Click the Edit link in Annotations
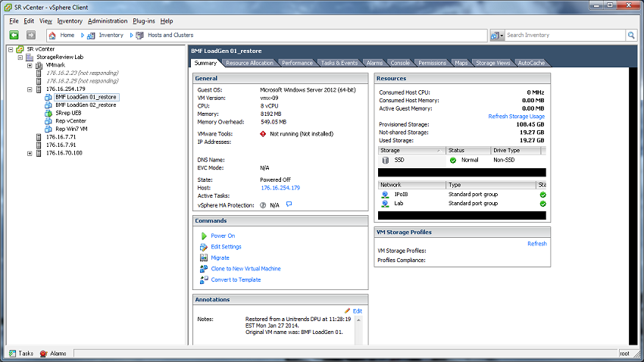This screenshot has width=644, height=362. point(358,311)
